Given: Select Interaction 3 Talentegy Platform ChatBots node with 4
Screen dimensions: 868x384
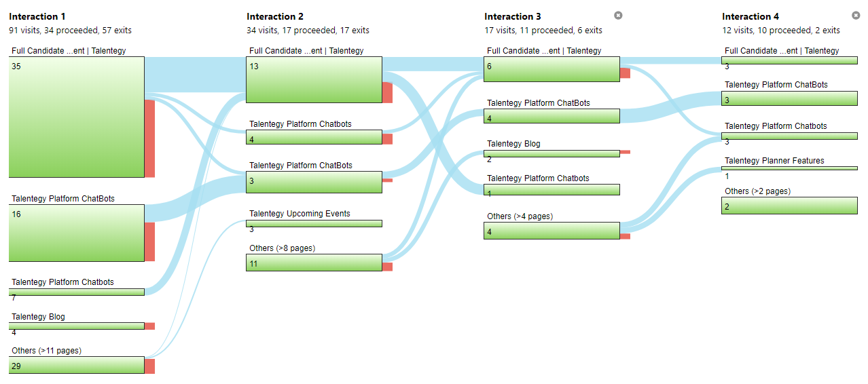Looking at the screenshot, I should (x=552, y=116).
